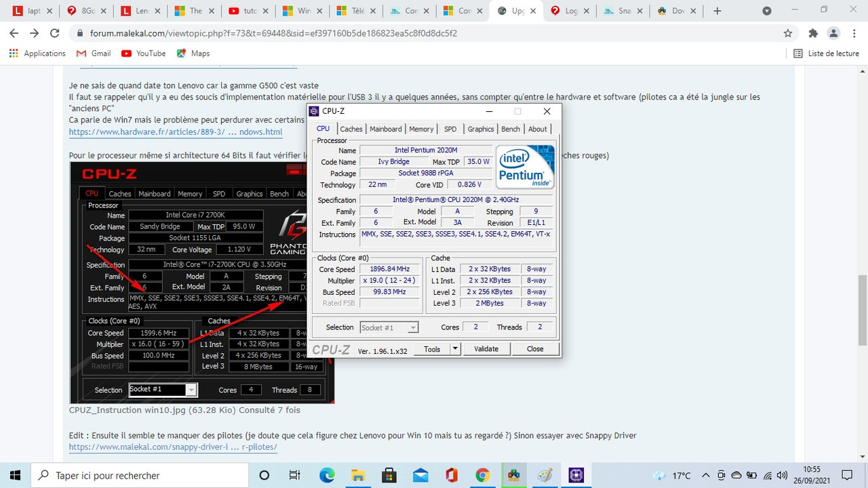This screenshot has height=488, width=868.
Task: Launch Microsoft Edge from the taskbar
Action: pos(327,475)
